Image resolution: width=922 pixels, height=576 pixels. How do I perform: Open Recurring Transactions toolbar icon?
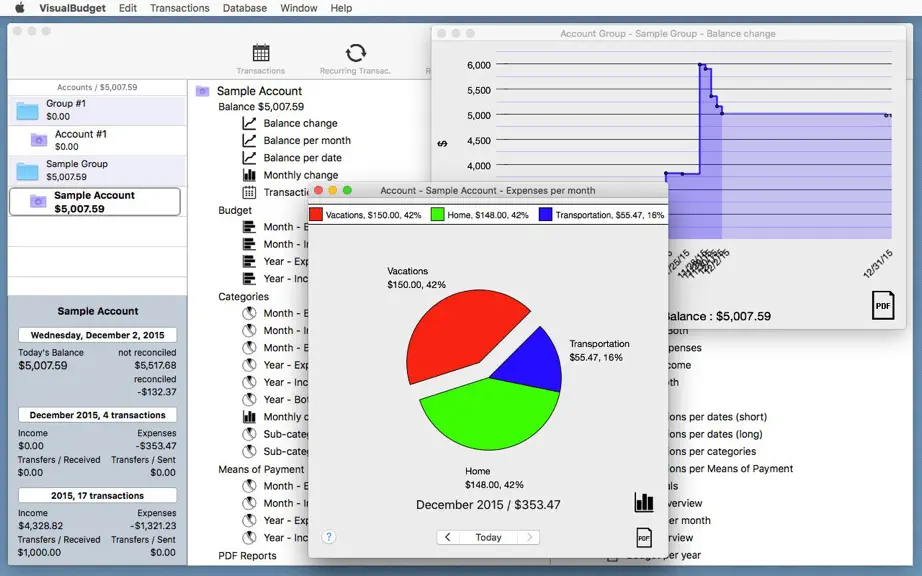click(355, 53)
